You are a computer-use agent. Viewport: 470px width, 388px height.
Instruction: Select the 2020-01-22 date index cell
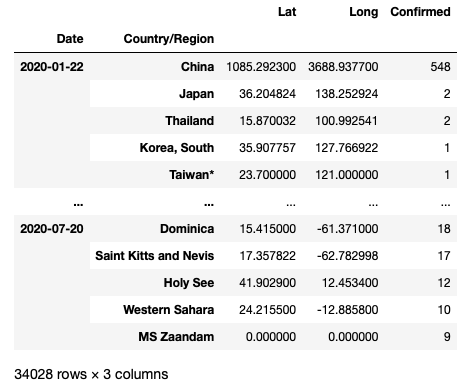pyautogui.click(x=52, y=67)
